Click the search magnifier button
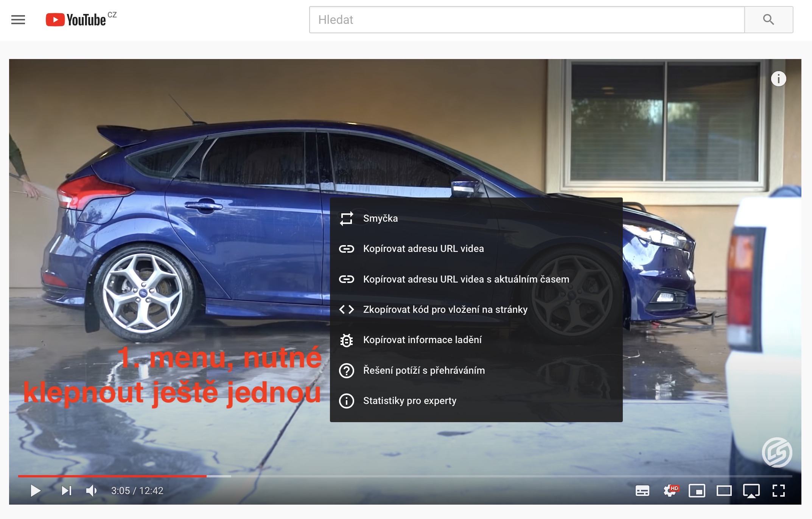 tap(768, 20)
